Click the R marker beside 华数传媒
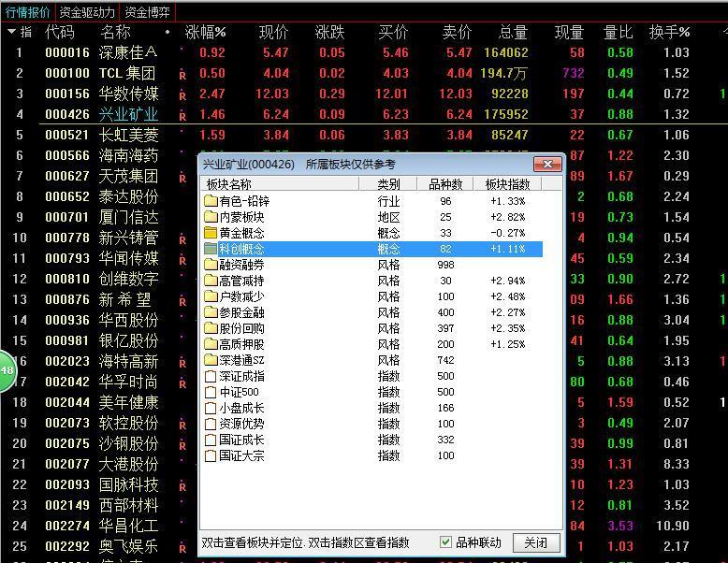This screenshot has height=563, width=728. 182,95
